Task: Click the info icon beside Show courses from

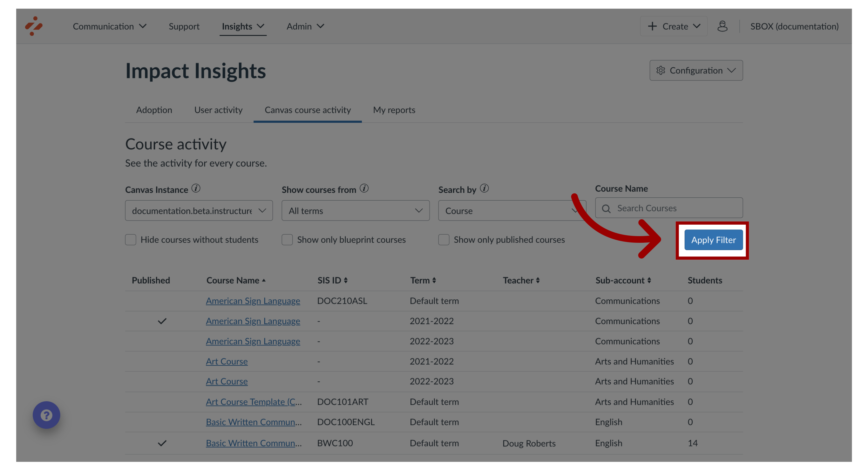Action: click(364, 188)
